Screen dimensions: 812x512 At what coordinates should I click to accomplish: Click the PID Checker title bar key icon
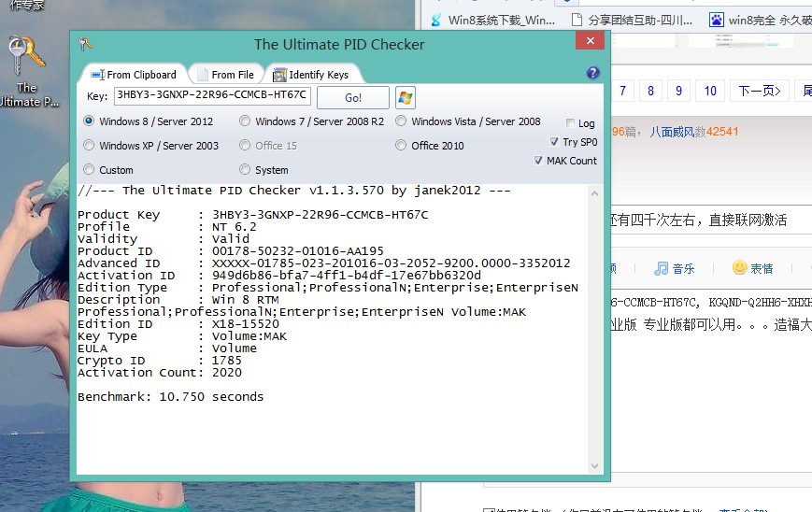coord(85,44)
